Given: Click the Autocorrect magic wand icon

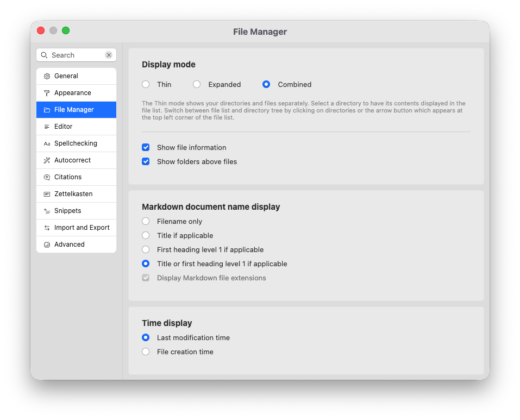Looking at the screenshot, I should pyautogui.click(x=46, y=160).
